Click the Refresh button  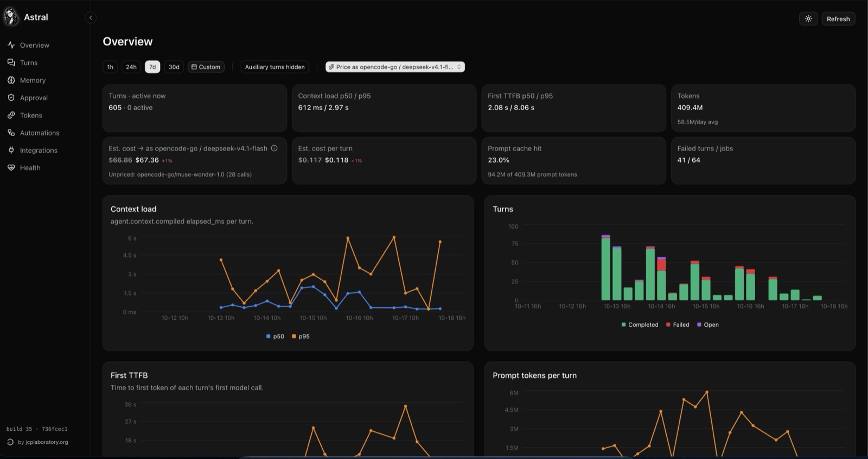point(838,18)
